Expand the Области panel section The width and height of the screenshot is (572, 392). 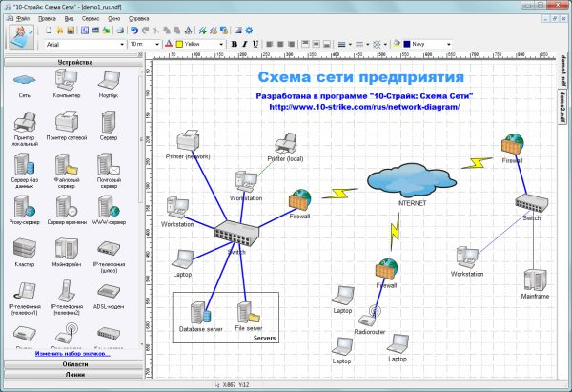tap(74, 364)
